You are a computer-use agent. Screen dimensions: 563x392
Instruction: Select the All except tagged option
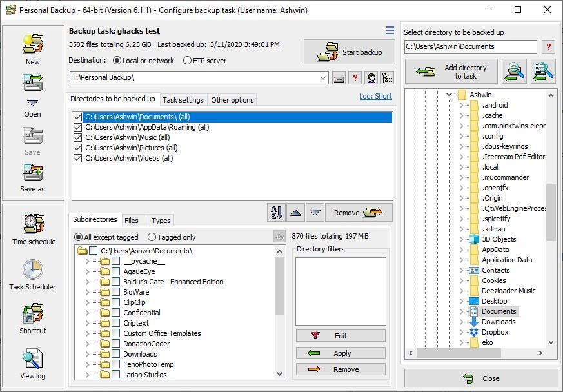click(x=78, y=237)
